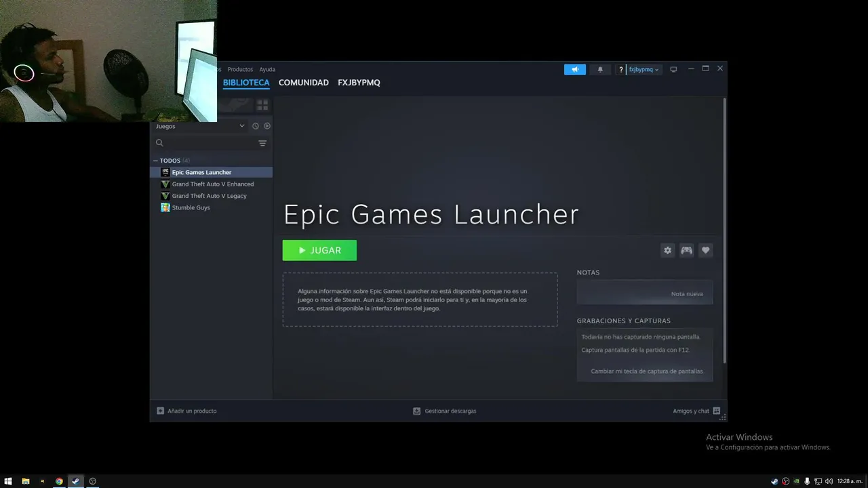Open the gear settings for Epic Games Launcher
868x488 pixels.
[667, 250]
